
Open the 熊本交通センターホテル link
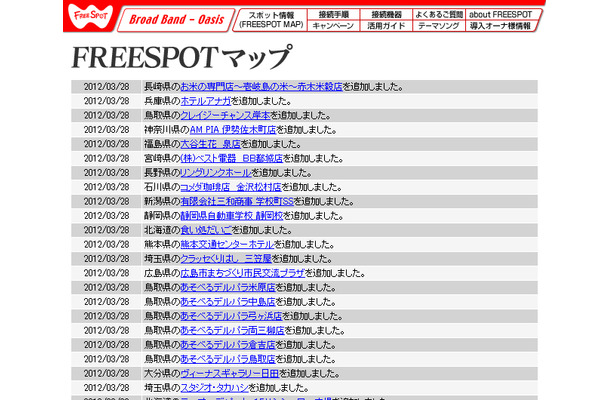coord(227,244)
